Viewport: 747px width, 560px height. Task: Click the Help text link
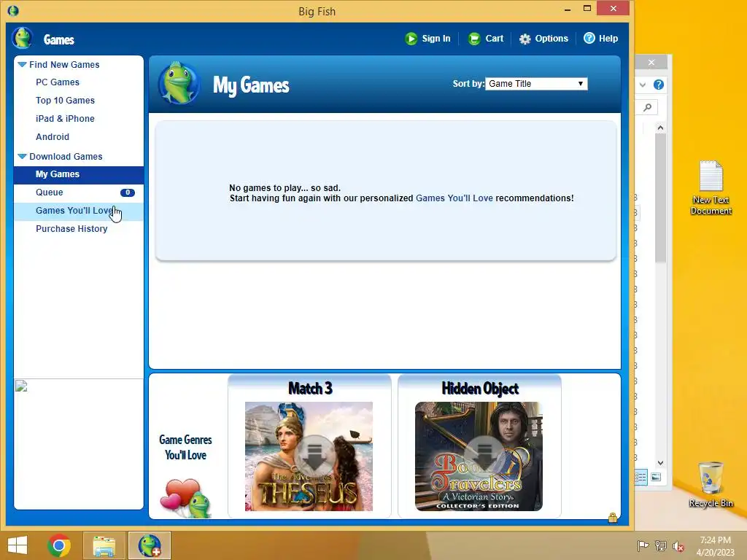coord(608,39)
